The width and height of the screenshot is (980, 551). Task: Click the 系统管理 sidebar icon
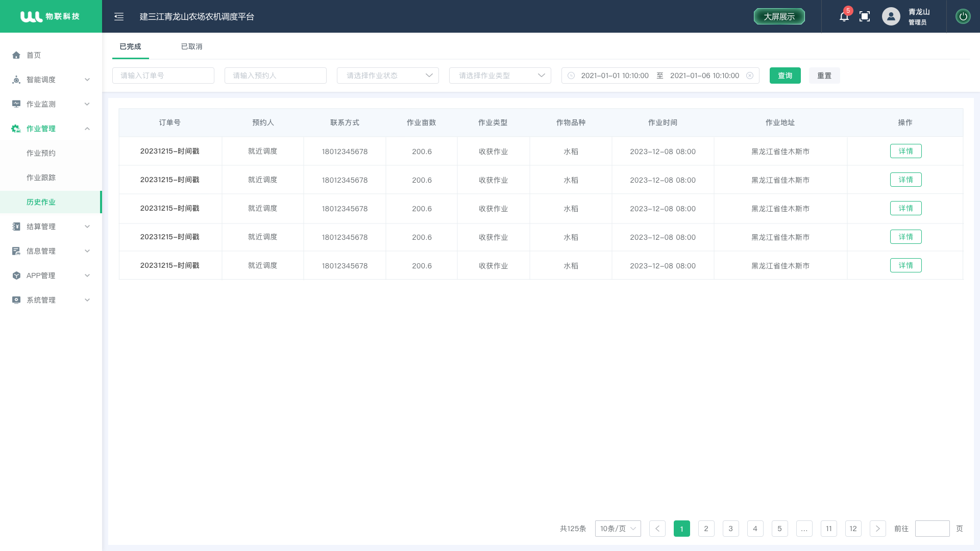16,300
